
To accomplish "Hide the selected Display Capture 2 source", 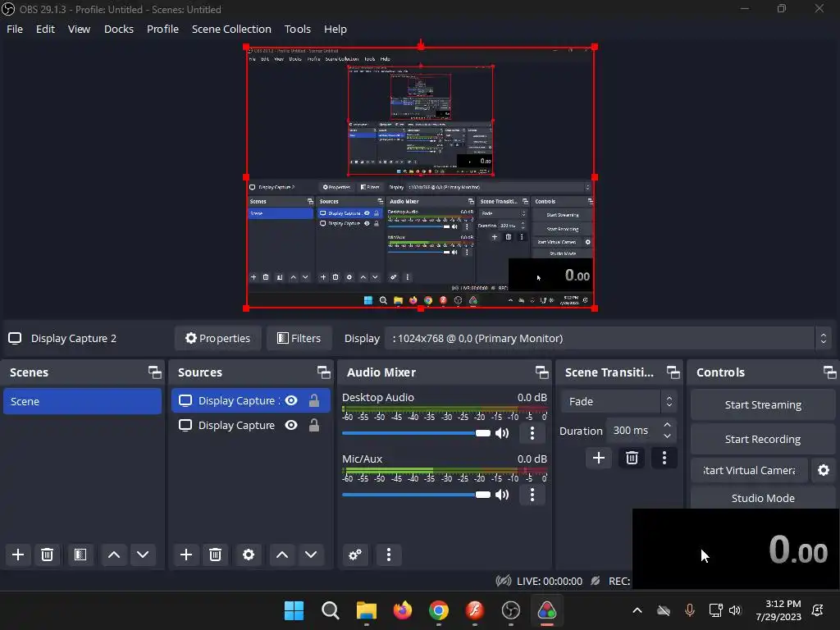I will tap(291, 400).
